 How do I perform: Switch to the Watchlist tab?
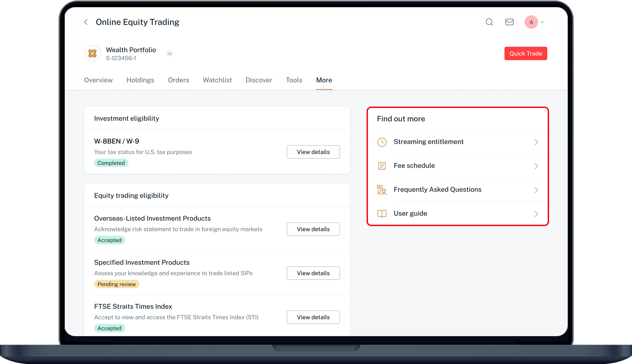[217, 80]
